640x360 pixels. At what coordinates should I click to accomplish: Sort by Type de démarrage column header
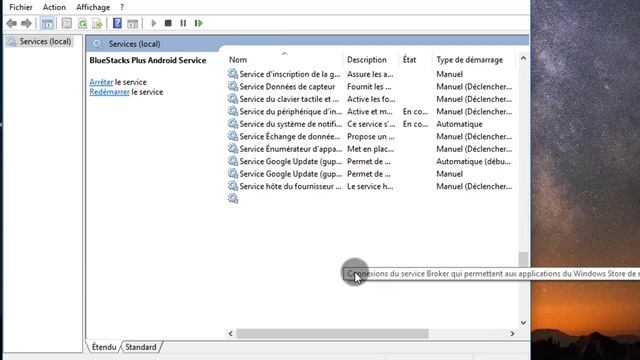[469, 60]
